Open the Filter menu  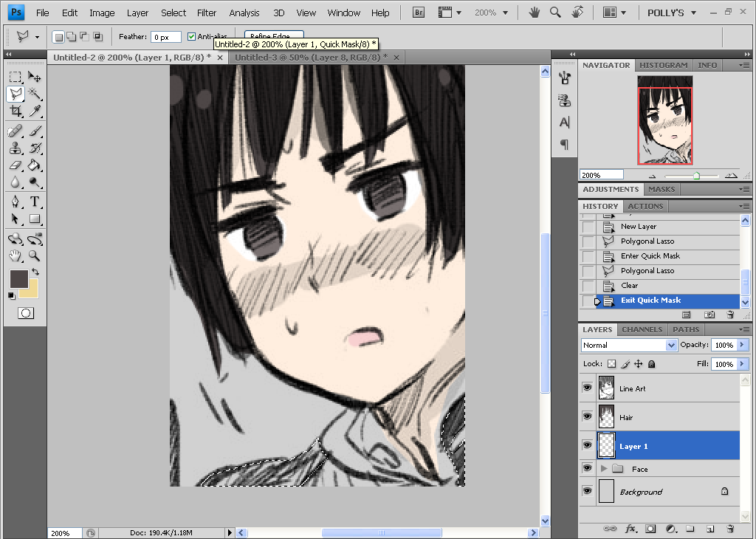click(207, 13)
